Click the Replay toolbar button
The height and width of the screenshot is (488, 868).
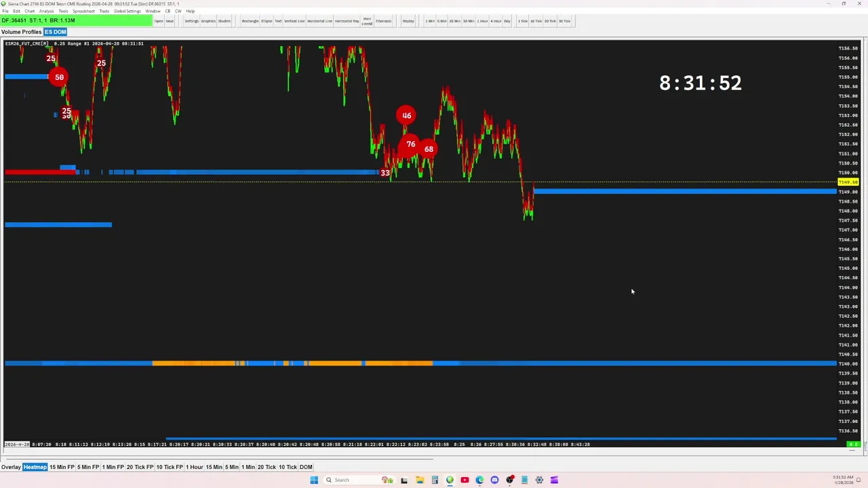click(408, 21)
